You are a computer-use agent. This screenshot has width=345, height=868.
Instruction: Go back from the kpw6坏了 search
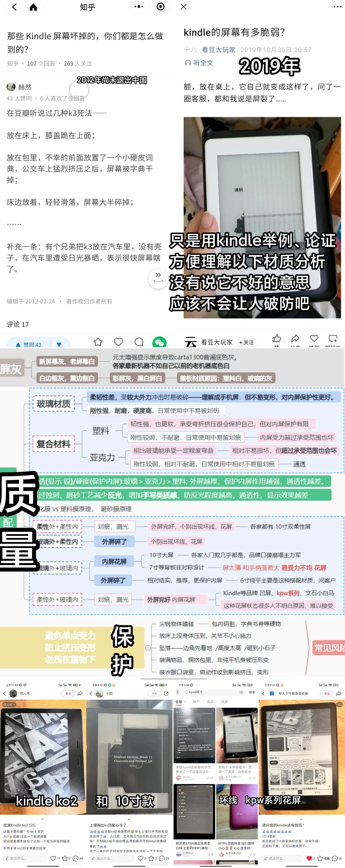[x=178, y=692]
